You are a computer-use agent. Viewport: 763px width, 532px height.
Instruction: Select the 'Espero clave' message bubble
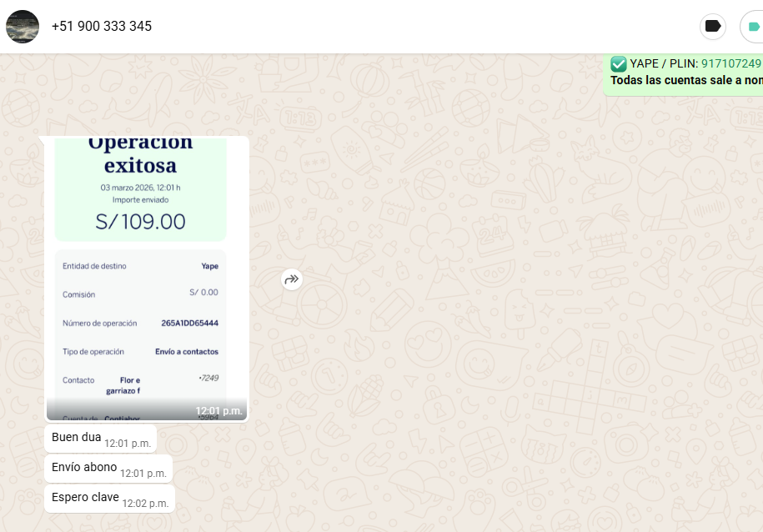tap(85, 498)
